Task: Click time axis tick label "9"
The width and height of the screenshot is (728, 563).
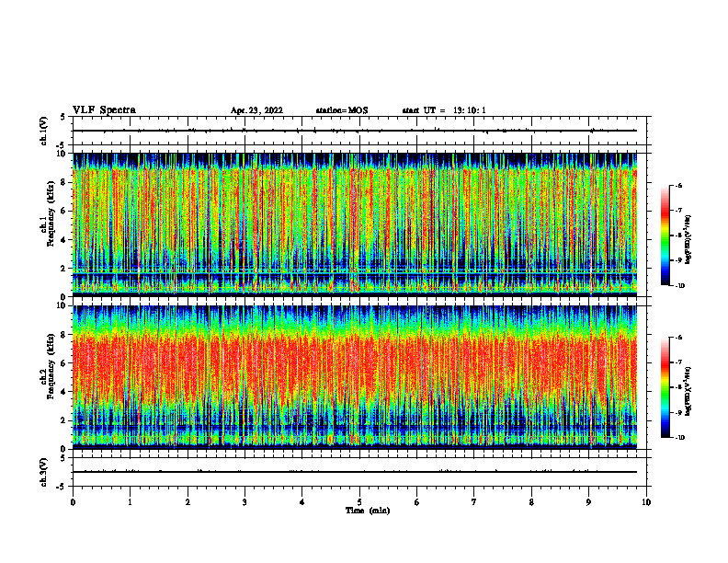Action: click(588, 502)
